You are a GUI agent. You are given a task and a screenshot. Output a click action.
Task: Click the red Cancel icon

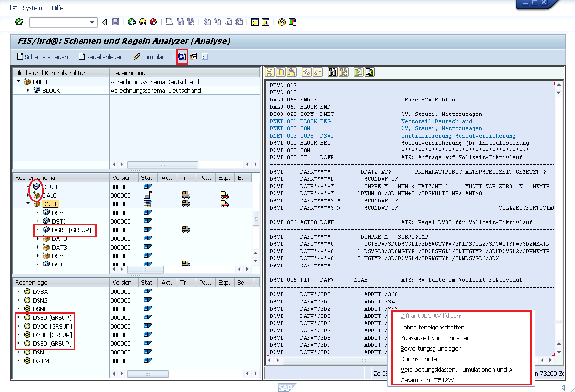point(153,23)
